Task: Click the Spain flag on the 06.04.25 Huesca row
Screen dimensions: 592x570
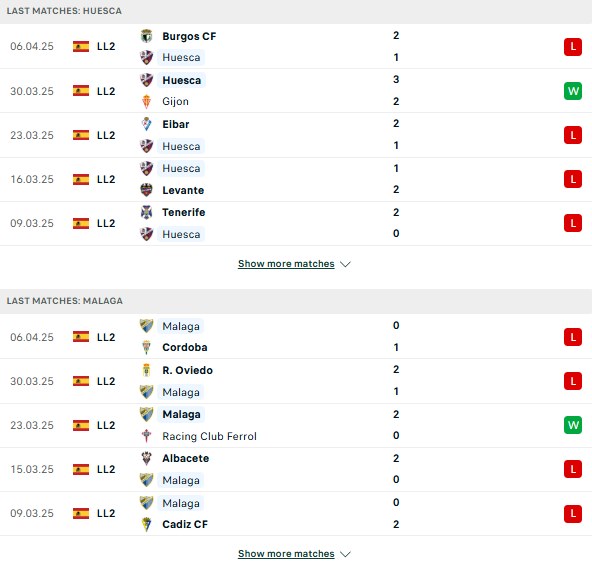Action: 81,46
